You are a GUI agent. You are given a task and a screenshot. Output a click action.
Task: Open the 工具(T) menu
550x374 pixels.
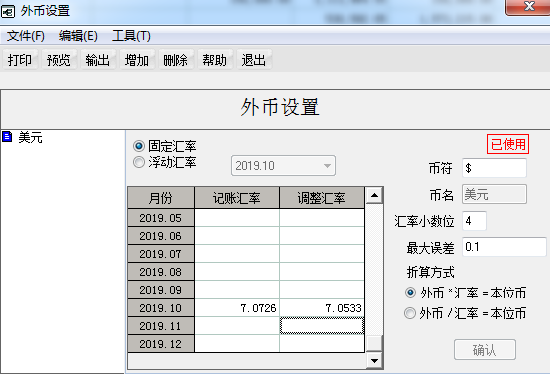point(132,36)
